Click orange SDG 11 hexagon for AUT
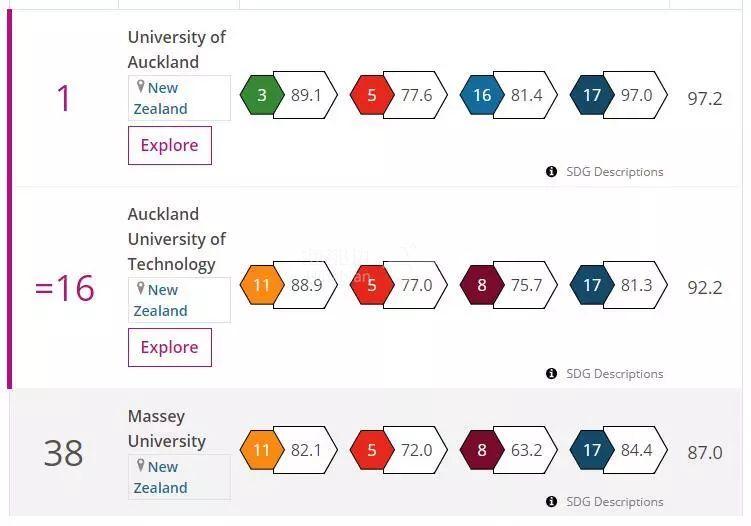The width and height of the screenshot is (751, 526). 262,285
